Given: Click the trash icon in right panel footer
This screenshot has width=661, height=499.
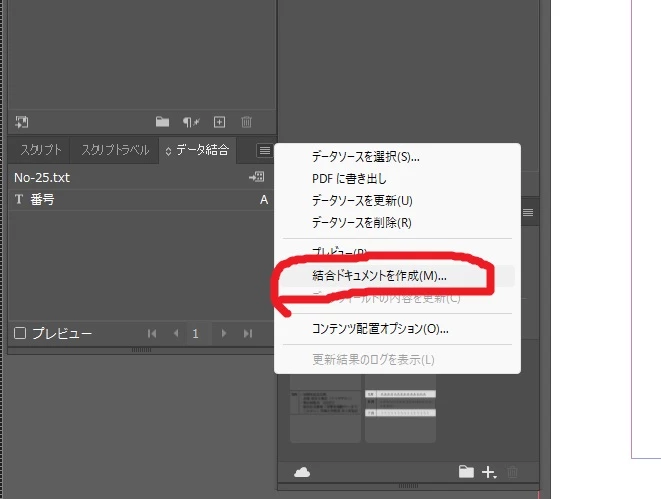Looking at the screenshot, I should [512, 472].
